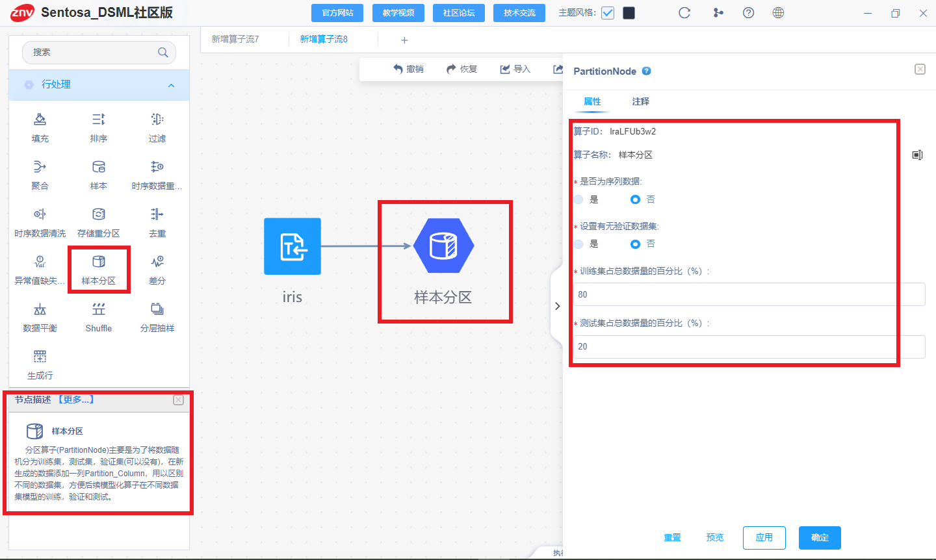Close the PartitionNode properties panel
936x560 pixels.
(920, 70)
